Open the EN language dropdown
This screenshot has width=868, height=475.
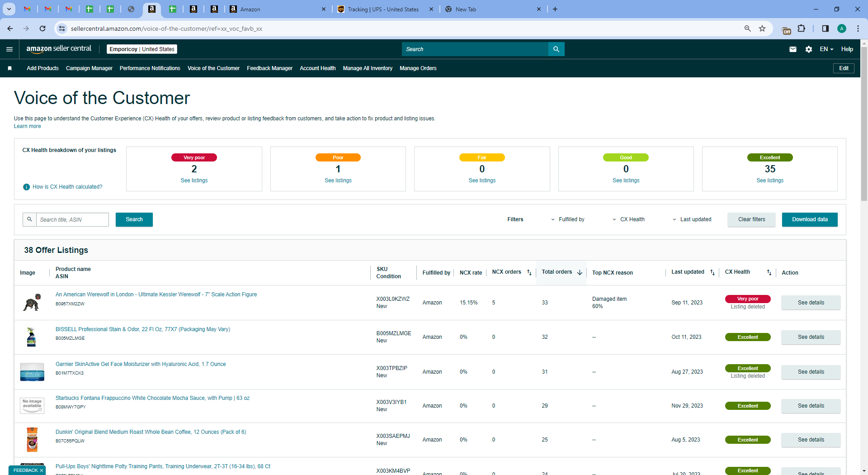pos(826,49)
